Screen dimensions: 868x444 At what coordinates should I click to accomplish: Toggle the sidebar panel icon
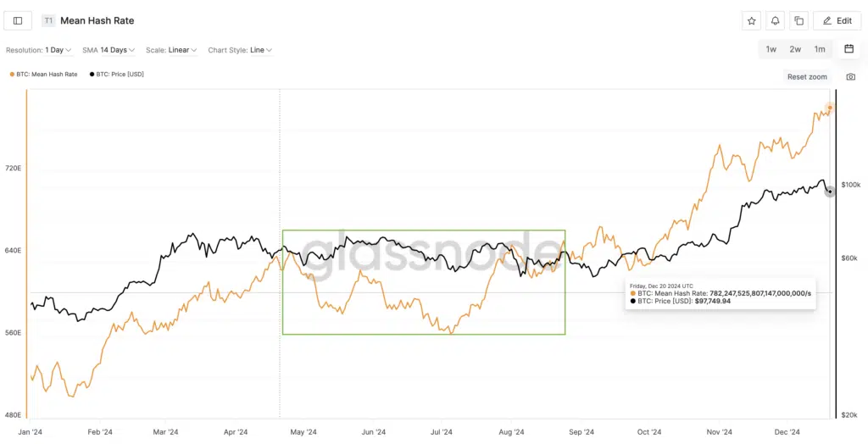click(18, 21)
